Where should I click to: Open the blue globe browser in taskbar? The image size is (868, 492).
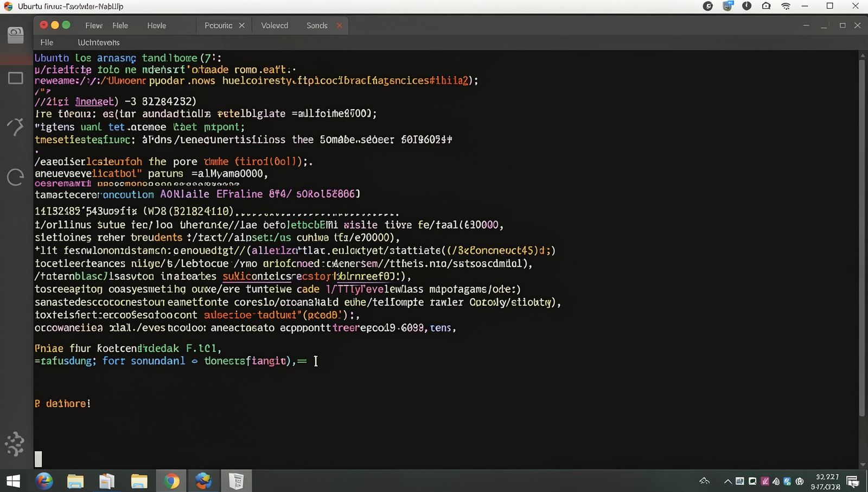coord(44,481)
